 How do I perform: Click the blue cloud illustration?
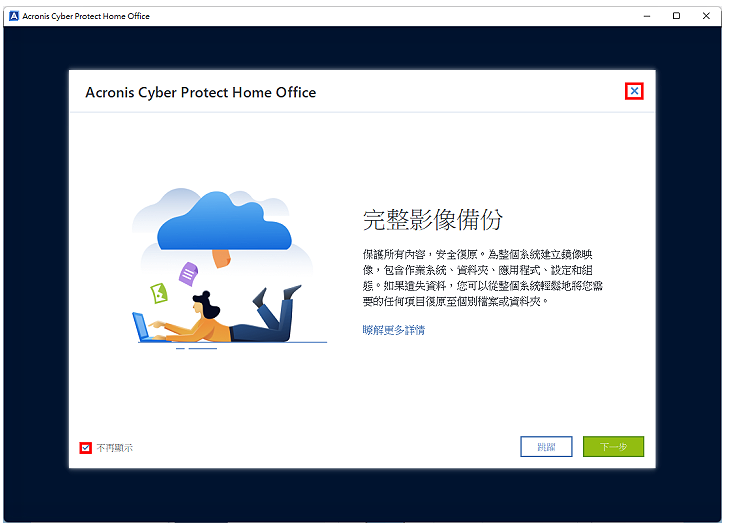click(224, 223)
